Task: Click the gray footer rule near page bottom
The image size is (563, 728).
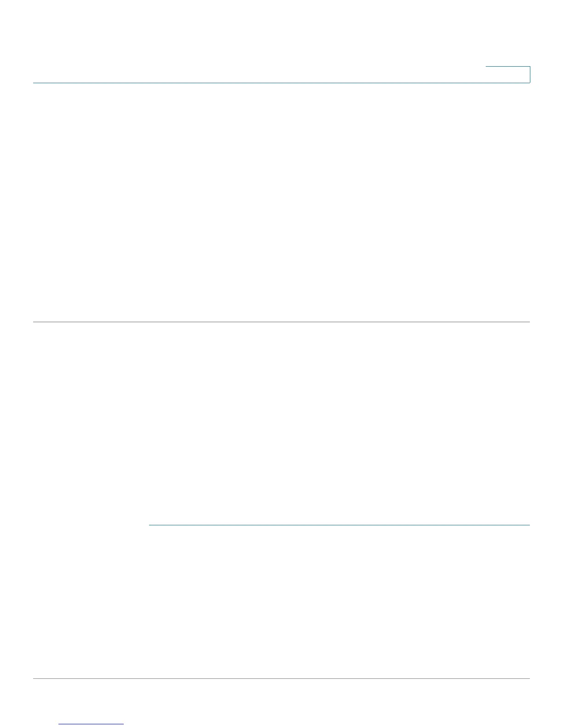Action: tap(281, 678)
